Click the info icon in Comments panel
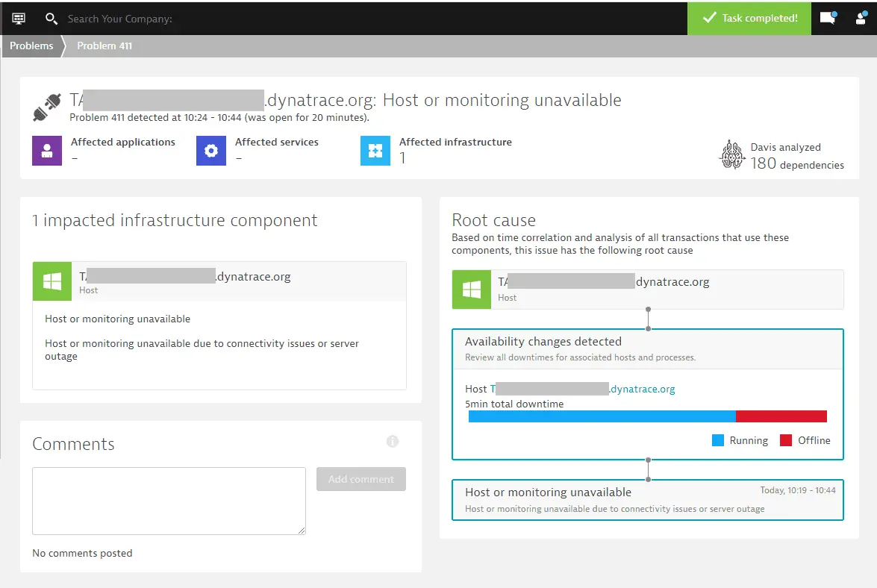 [393, 442]
